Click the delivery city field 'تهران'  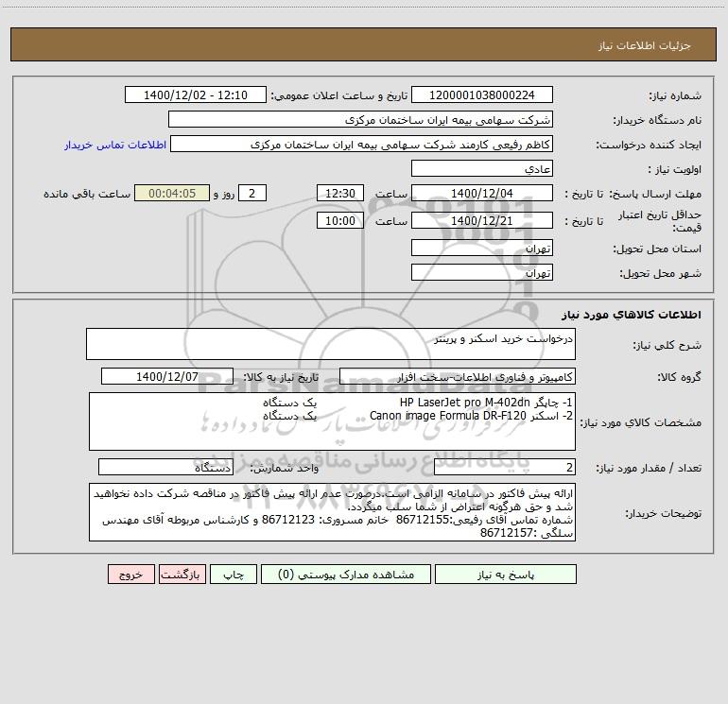(x=482, y=272)
